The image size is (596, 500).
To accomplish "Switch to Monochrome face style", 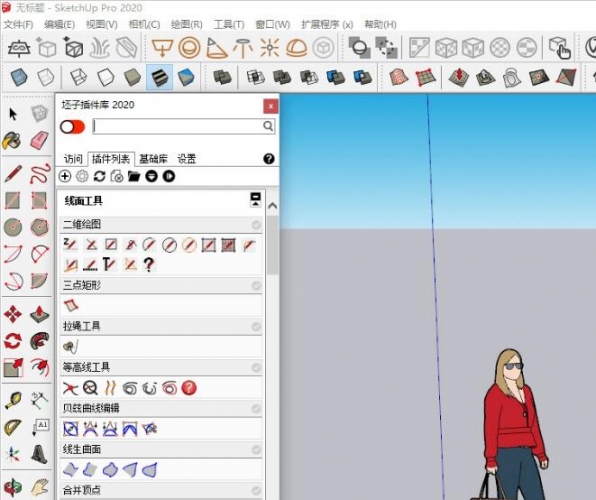I will 186,77.
